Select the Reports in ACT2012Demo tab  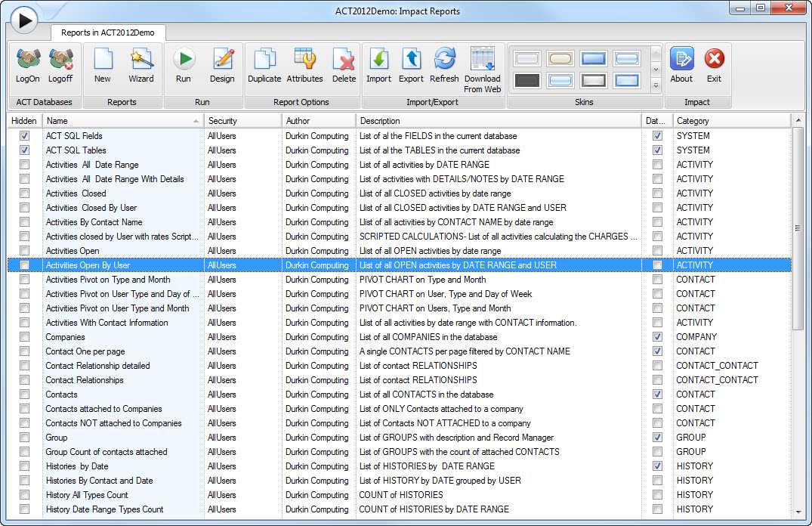coord(108,32)
